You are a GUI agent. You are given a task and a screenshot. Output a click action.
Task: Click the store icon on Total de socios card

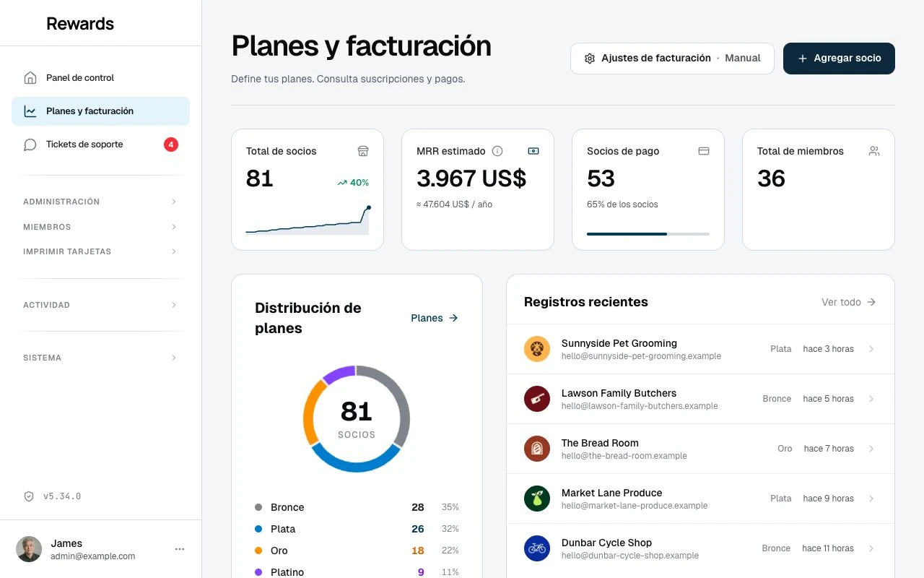pyautogui.click(x=363, y=151)
